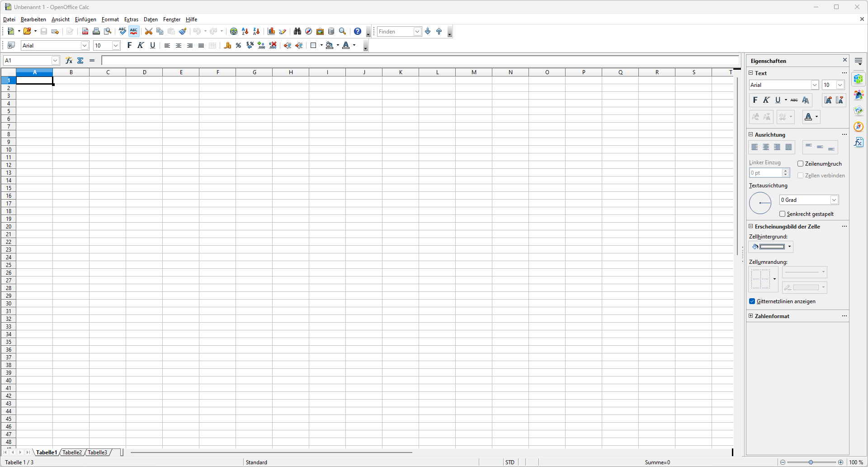Open the Gallery icon in toolbar
The height and width of the screenshot is (467, 868).
pyautogui.click(x=320, y=31)
